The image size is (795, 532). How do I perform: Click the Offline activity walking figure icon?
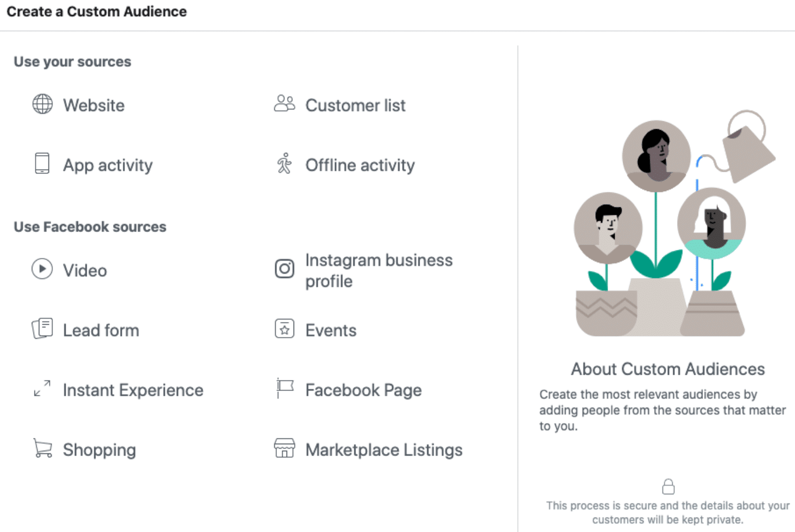[284, 164]
